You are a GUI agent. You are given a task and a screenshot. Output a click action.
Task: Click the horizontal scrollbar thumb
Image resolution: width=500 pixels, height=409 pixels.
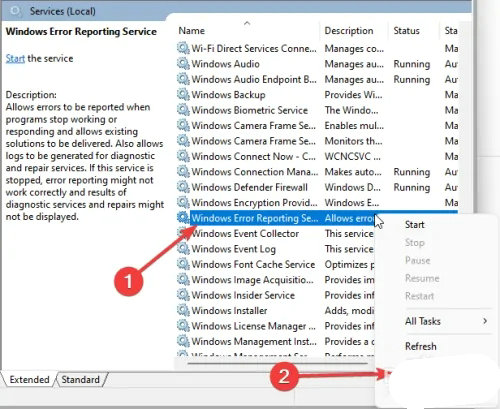[277, 363]
